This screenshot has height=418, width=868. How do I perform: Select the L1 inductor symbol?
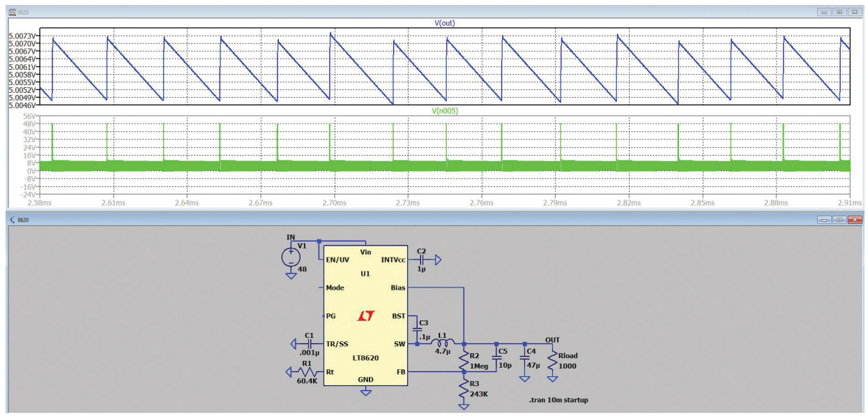[442, 343]
